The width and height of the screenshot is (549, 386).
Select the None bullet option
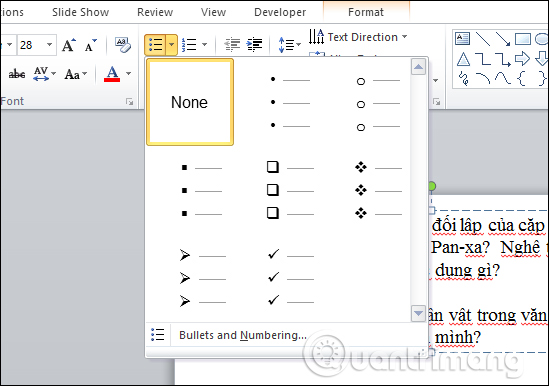click(190, 102)
